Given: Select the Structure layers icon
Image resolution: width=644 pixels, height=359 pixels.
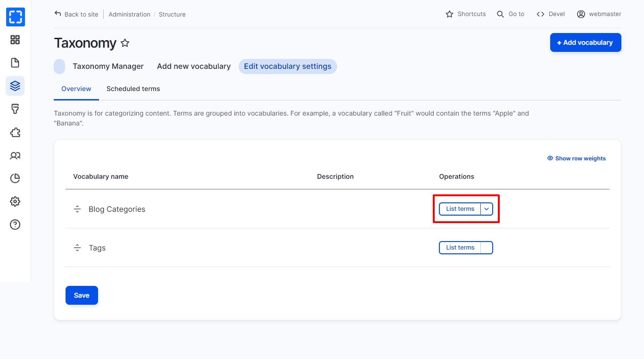Looking at the screenshot, I should click(15, 86).
